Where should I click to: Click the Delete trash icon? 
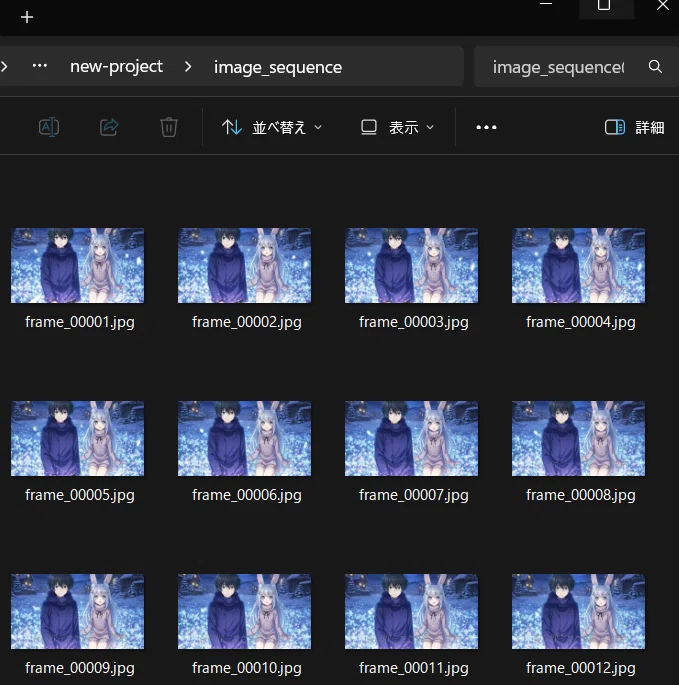pos(169,127)
